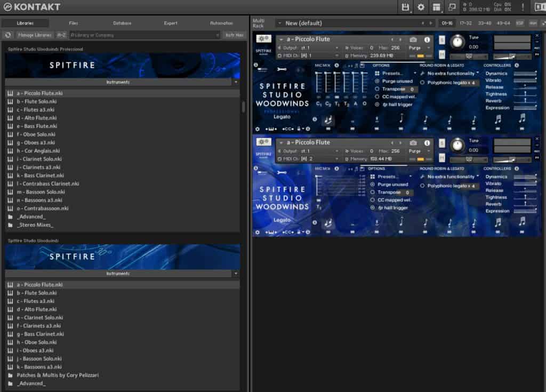Click the minimized view icon in header

tap(452, 7)
